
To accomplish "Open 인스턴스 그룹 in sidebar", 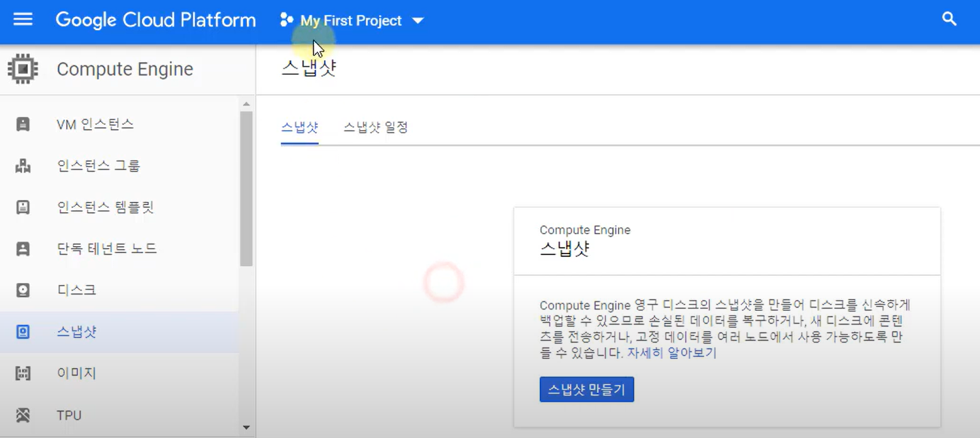I will pyautogui.click(x=119, y=166).
